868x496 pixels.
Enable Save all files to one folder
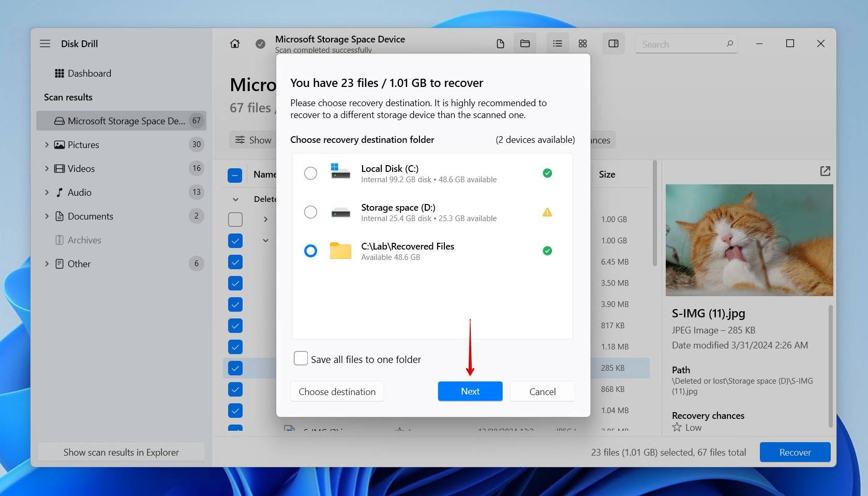(x=301, y=358)
